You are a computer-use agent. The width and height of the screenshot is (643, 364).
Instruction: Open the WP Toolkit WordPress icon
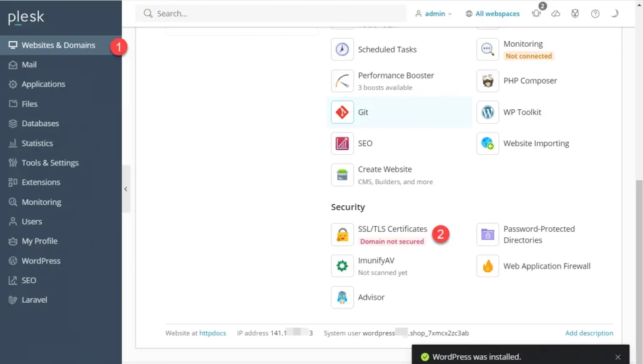(488, 112)
